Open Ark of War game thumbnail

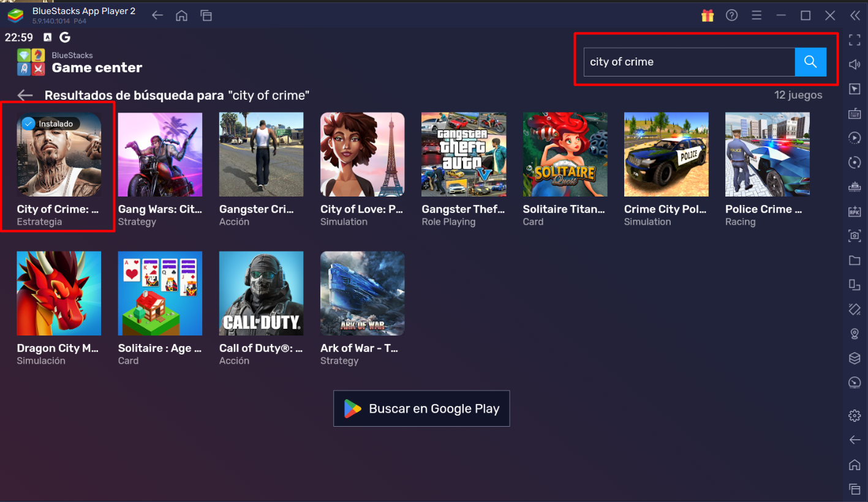point(363,293)
